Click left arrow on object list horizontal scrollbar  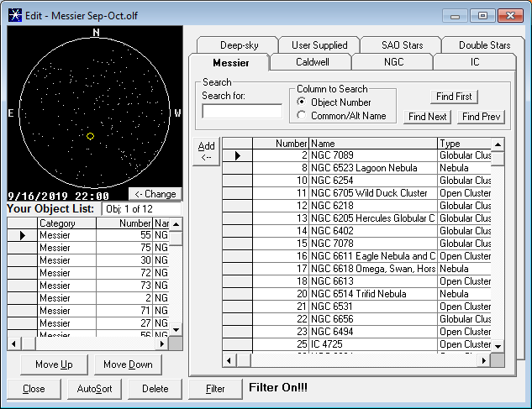(14, 343)
